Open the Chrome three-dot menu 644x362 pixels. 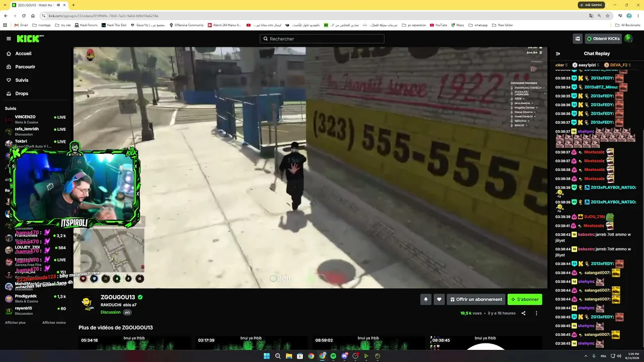coord(638,16)
